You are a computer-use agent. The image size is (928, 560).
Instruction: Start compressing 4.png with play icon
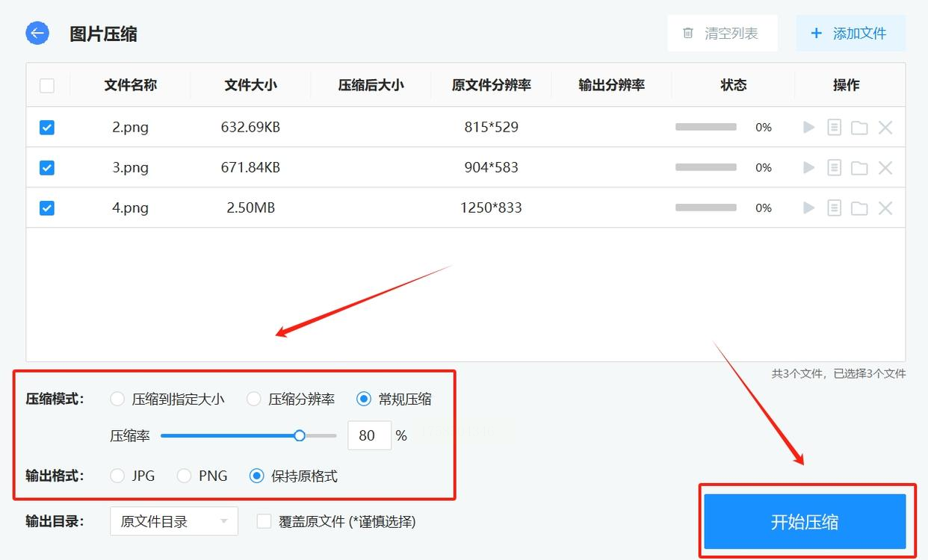point(808,208)
